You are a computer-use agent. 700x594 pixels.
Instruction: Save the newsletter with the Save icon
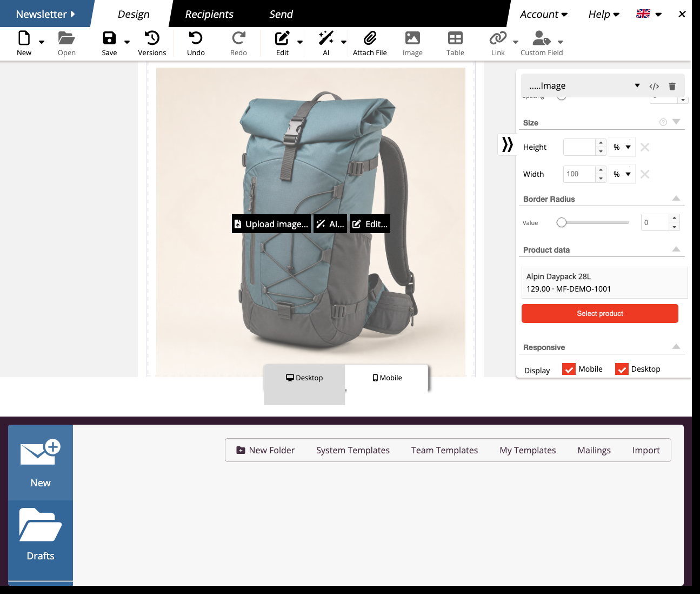point(109,38)
